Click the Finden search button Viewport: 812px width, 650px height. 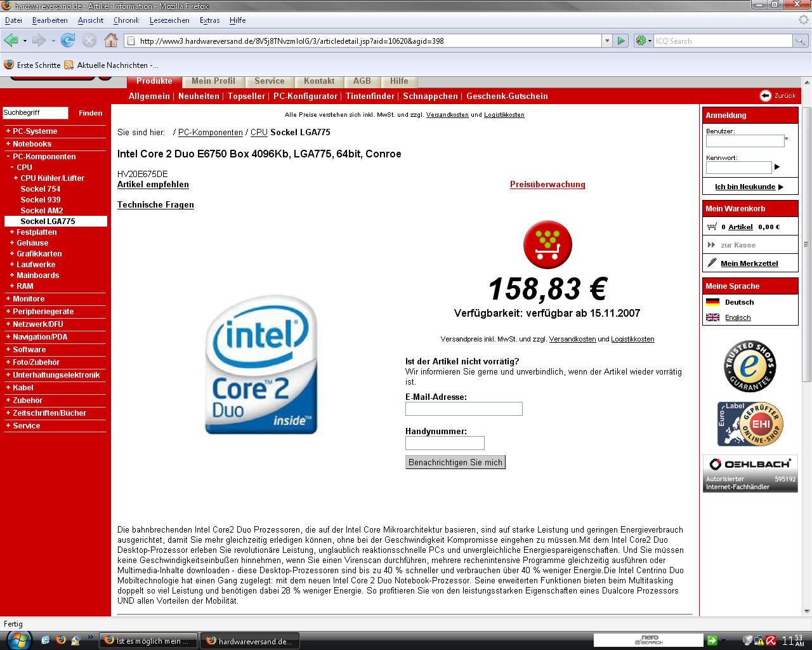point(91,113)
